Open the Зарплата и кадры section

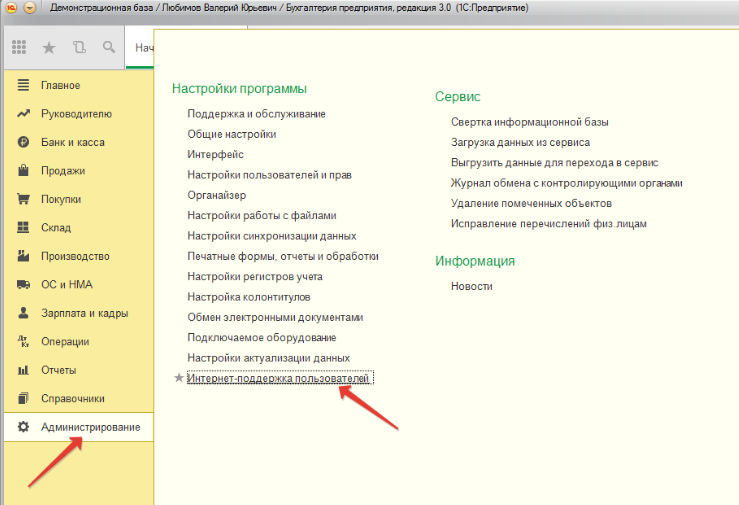coord(84,313)
